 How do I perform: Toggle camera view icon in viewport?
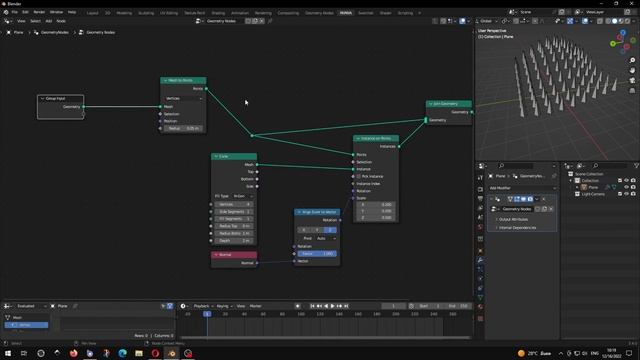pyautogui.click(x=632, y=80)
